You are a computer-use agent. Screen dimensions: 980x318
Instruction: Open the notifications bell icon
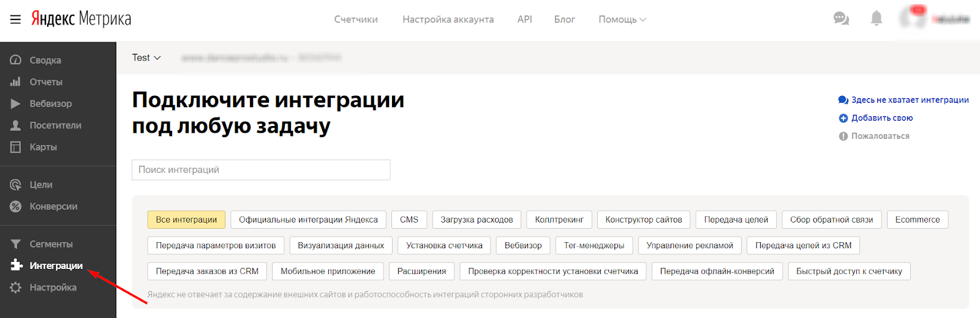[x=876, y=18]
